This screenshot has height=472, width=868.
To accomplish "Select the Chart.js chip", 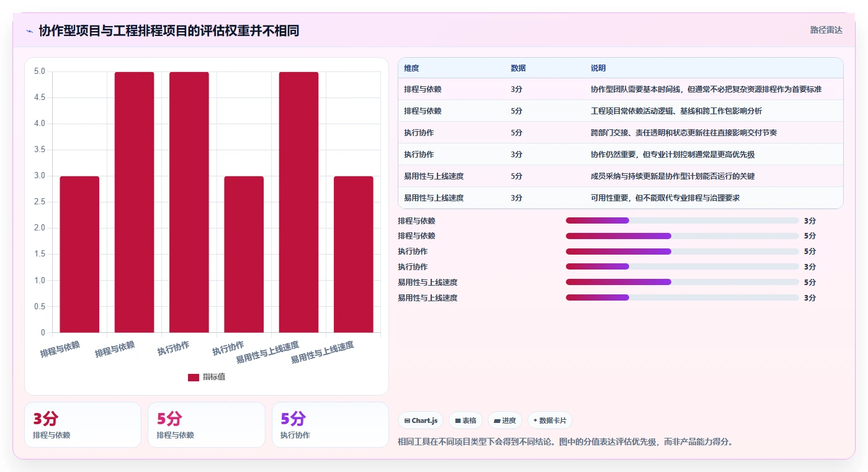I will pos(421,420).
